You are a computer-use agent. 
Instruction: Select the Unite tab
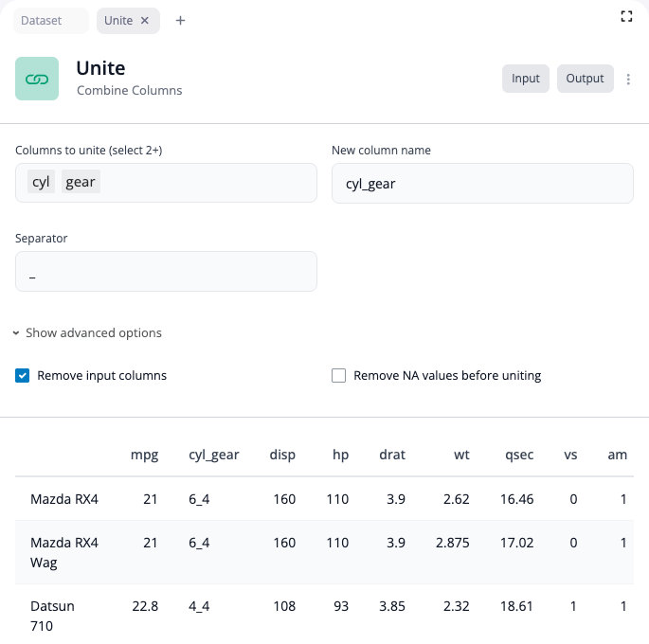(x=118, y=21)
